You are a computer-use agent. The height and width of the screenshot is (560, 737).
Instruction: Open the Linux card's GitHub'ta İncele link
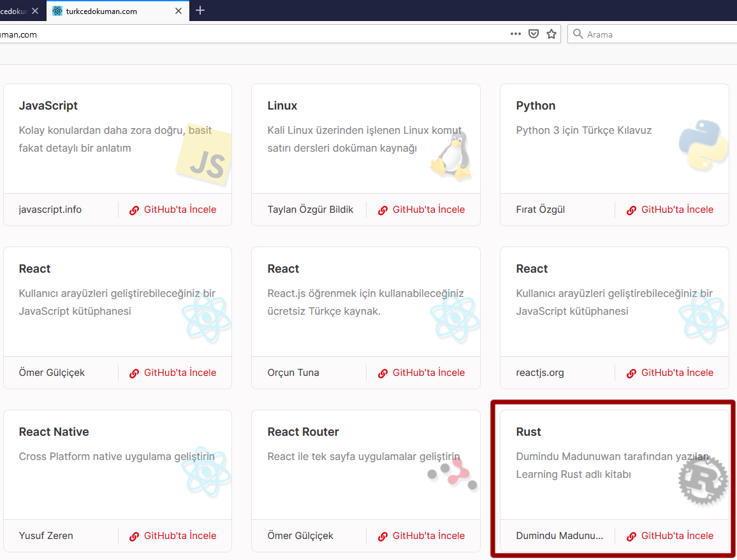pyautogui.click(x=421, y=210)
